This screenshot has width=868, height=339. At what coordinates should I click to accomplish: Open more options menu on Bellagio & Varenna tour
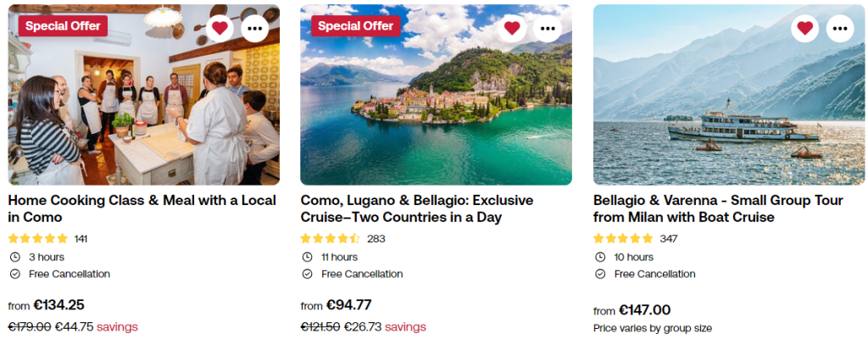840,28
